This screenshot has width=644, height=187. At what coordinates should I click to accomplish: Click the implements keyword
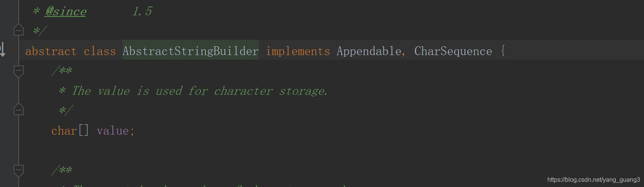[x=298, y=51]
